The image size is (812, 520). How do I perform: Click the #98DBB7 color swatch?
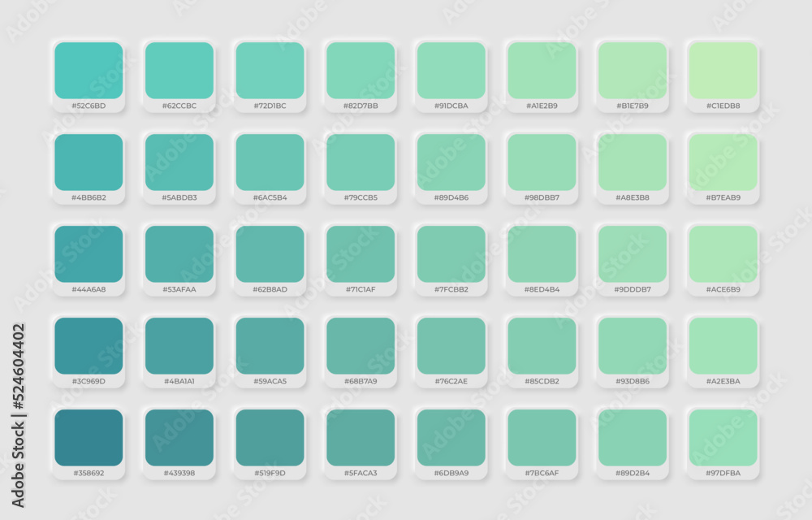[542, 162]
